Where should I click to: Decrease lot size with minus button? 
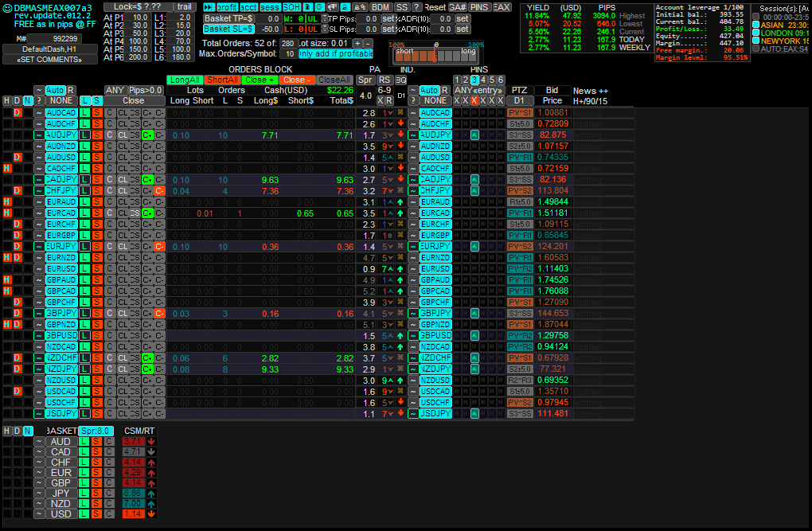tap(368, 44)
